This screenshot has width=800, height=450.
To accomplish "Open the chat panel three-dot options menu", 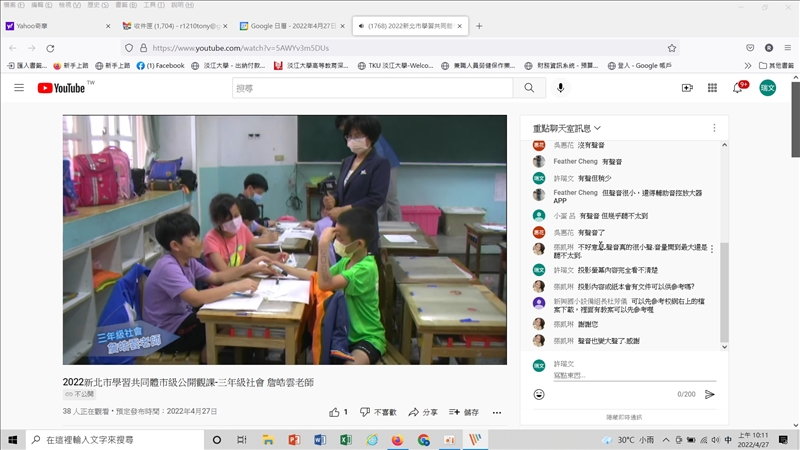I will tap(714, 128).
